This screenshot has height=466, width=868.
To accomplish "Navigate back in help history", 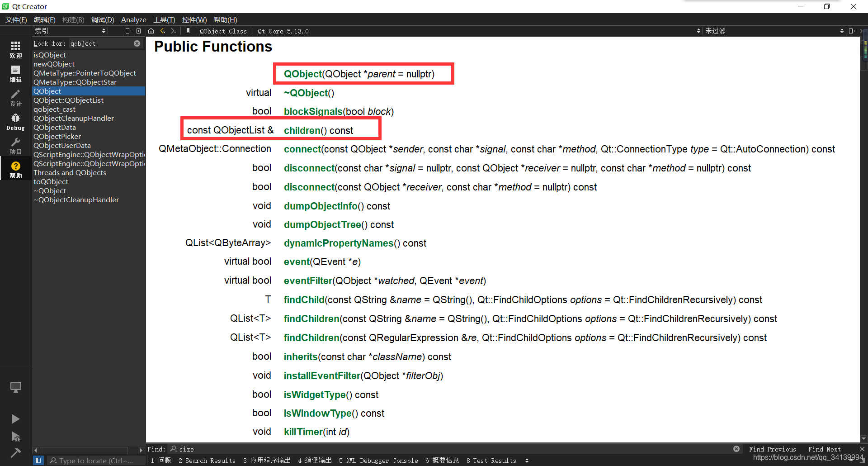I will coord(163,31).
